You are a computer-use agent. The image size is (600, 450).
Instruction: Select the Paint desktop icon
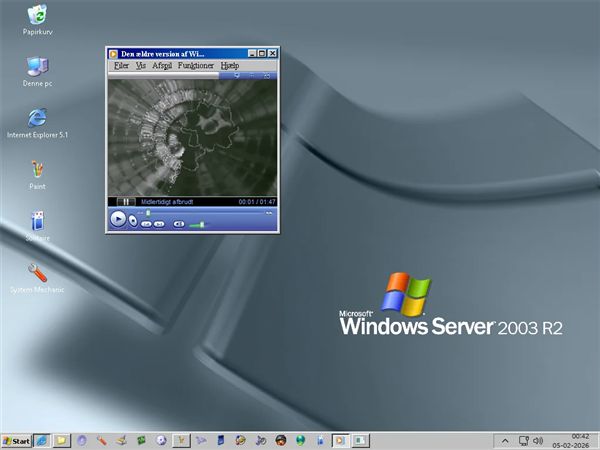click(x=37, y=175)
